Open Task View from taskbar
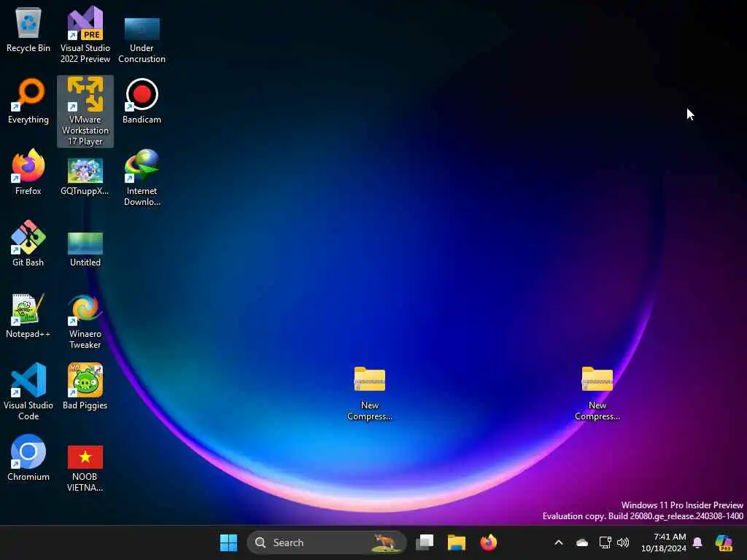The height and width of the screenshot is (560, 747). click(x=425, y=542)
